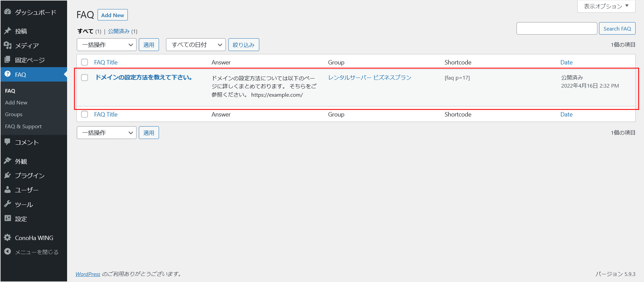
Task: Open the 投稿 menu item
Action: click(x=21, y=31)
